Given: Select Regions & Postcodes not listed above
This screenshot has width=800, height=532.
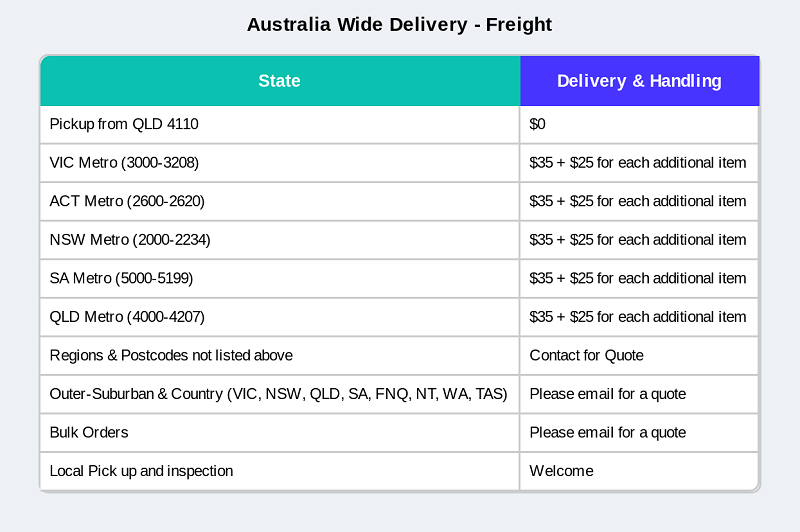Looking at the screenshot, I should pos(171,355).
